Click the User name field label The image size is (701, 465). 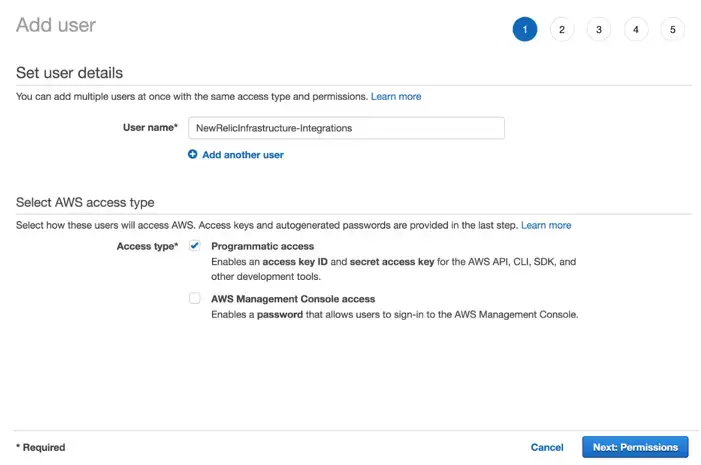pyautogui.click(x=149, y=128)
